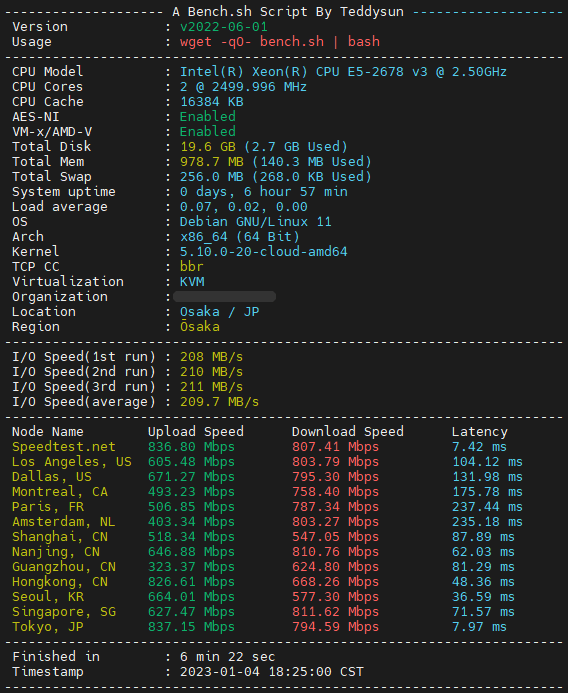Click the Hongkong, CN latency 48.36 ms
This screenshot has height=693, width=568.
[x=483, y=582]
